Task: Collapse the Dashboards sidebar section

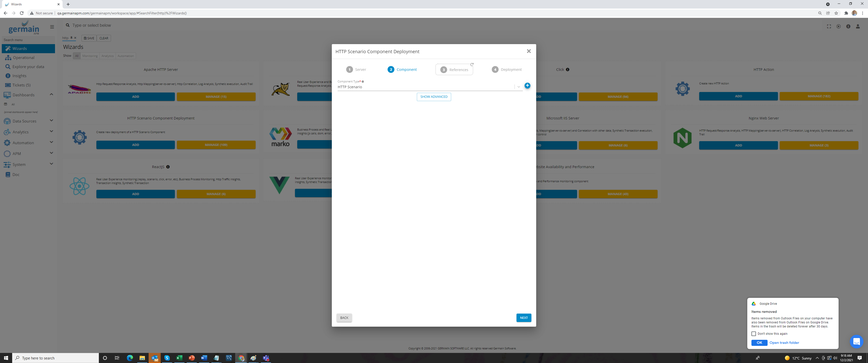Action: (x=51, y=94)
